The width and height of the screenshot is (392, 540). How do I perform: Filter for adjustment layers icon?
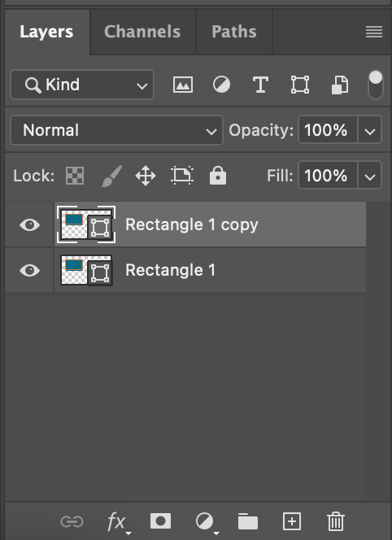[221, 85]
